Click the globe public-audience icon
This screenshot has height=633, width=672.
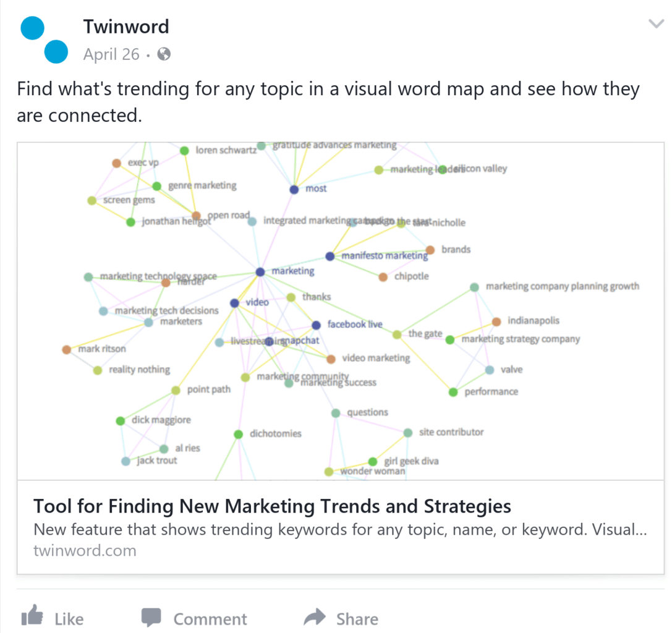coord(163,54)
